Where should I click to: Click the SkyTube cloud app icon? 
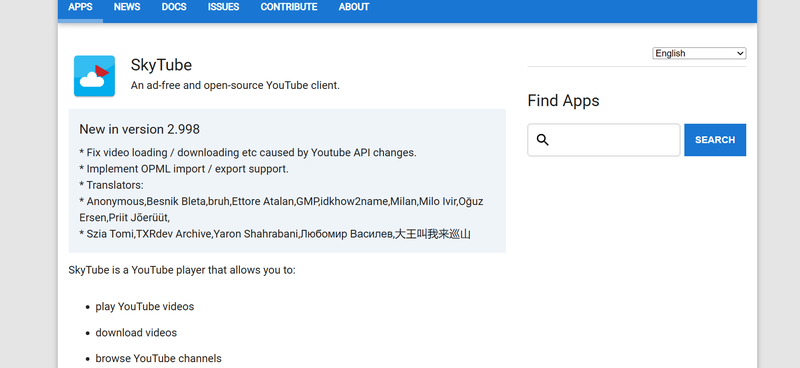click(x=94, y=76)
